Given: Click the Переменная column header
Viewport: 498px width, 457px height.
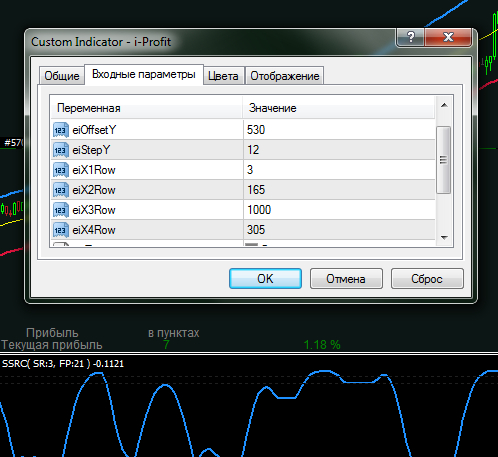Looking at the screenshot, I should pos(146,108).
